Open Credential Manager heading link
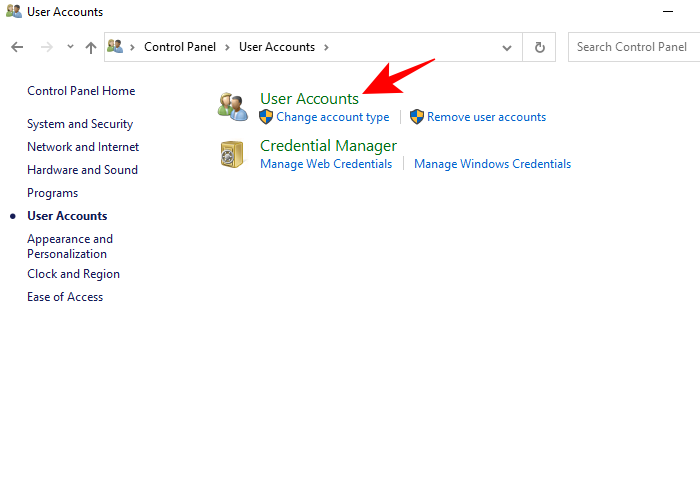Screen dimensions: 700x500 (328, 146)
